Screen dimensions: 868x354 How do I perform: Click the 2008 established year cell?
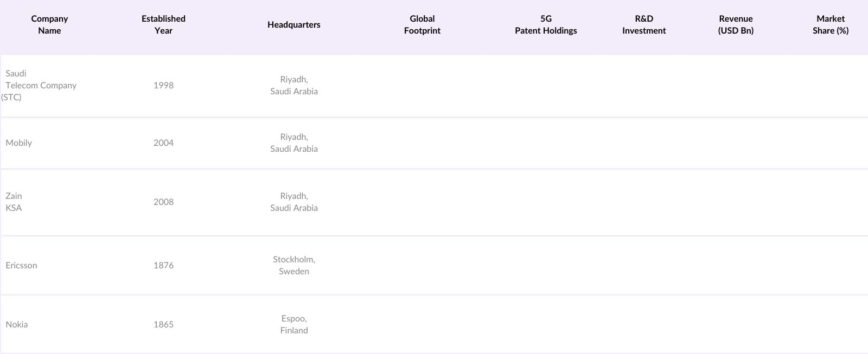pos(163,202)
